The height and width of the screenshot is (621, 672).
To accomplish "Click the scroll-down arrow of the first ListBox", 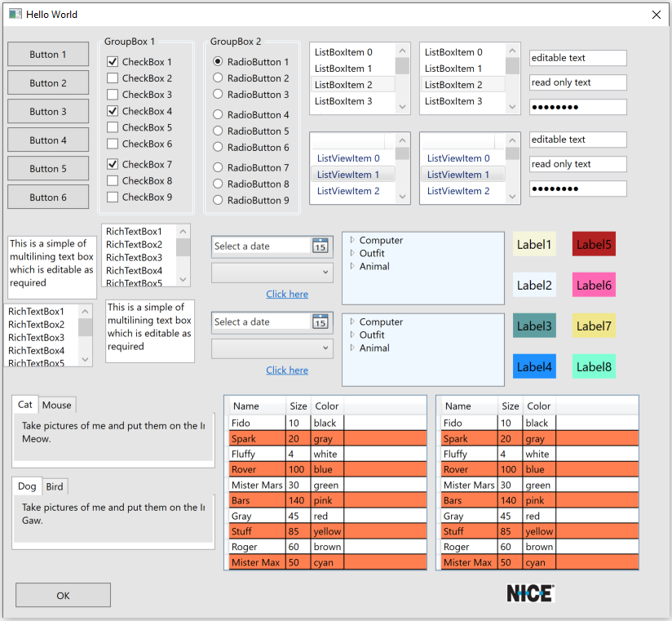I will point(402,106).
